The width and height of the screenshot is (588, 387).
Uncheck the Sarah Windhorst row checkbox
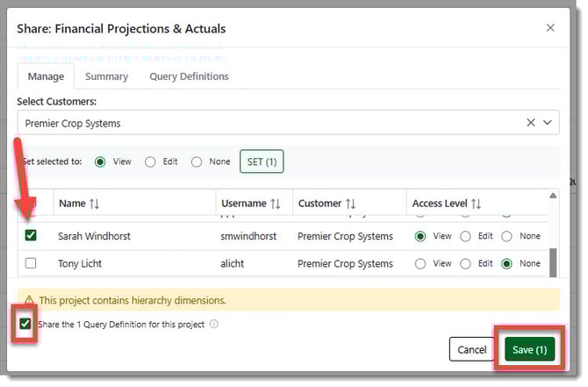click(x=32, y=236)
